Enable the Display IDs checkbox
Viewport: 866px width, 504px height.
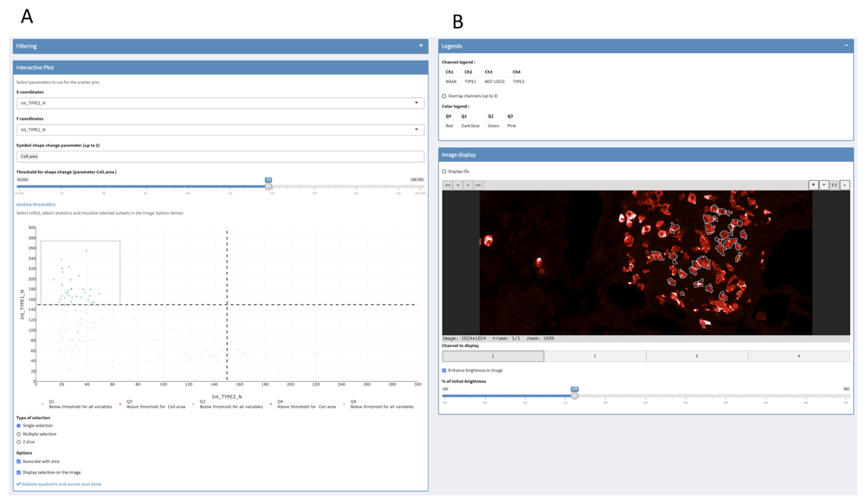tap(444, 171)
